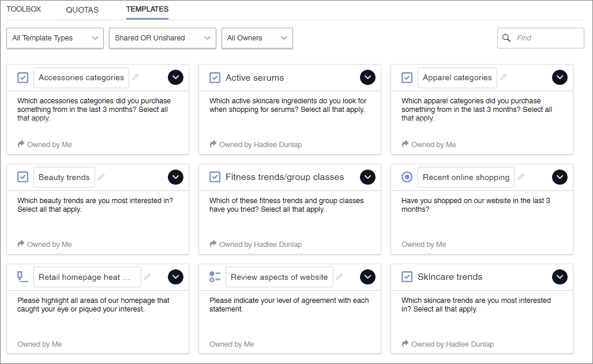Image resolution: width=593 pixels, height=364 pixels.
Task: Click the Retail homepage heat title field
Action: tap(87, 277)
